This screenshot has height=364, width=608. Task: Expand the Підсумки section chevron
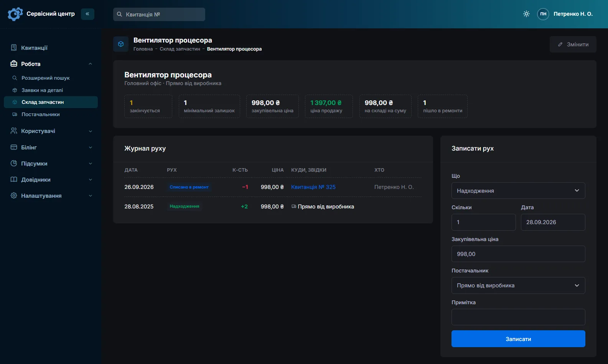[91, 163]
